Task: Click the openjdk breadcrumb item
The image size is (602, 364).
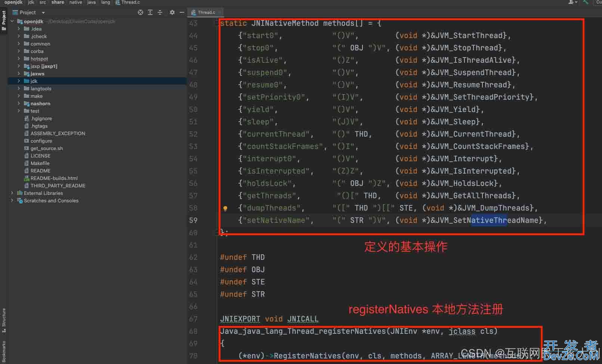Action: (x=13, y=2)
